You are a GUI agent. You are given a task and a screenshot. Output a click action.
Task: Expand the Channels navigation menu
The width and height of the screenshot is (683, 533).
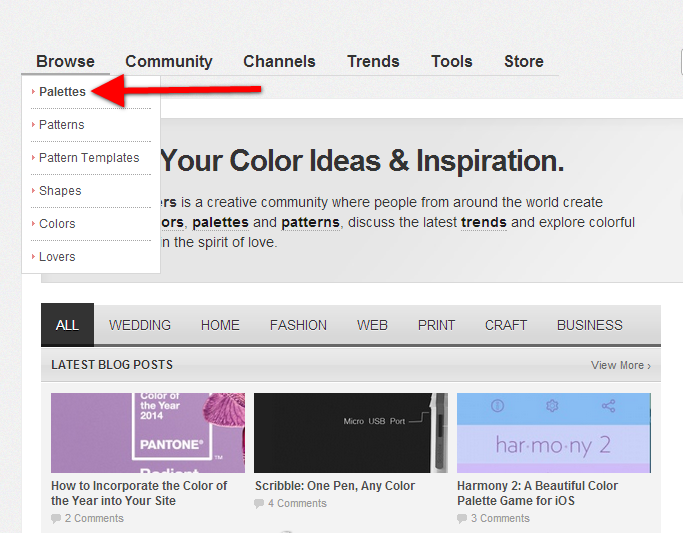[x=279, y=62]
